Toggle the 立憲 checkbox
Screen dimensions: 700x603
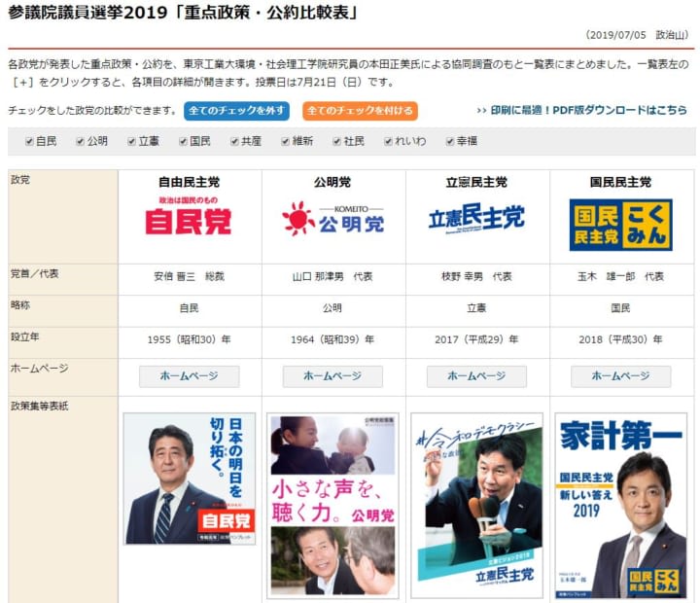(131, 142)
